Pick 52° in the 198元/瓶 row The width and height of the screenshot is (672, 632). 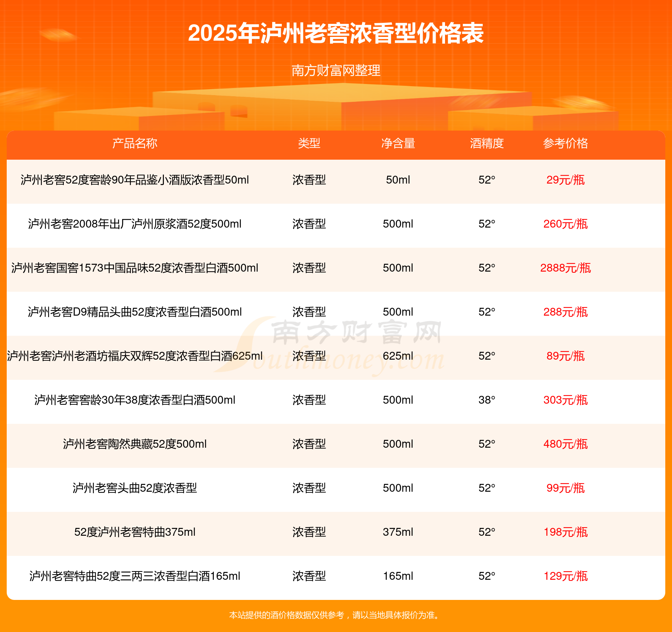click(487, 532)
